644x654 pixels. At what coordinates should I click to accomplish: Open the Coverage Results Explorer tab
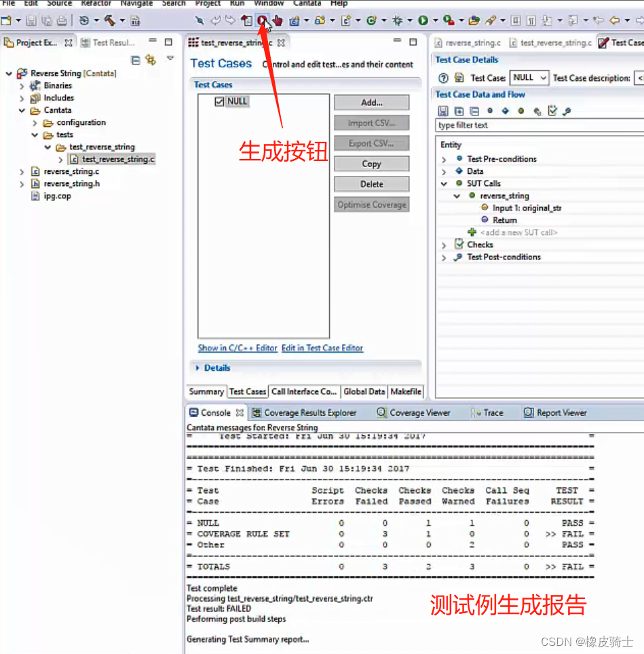coord(305,413)
